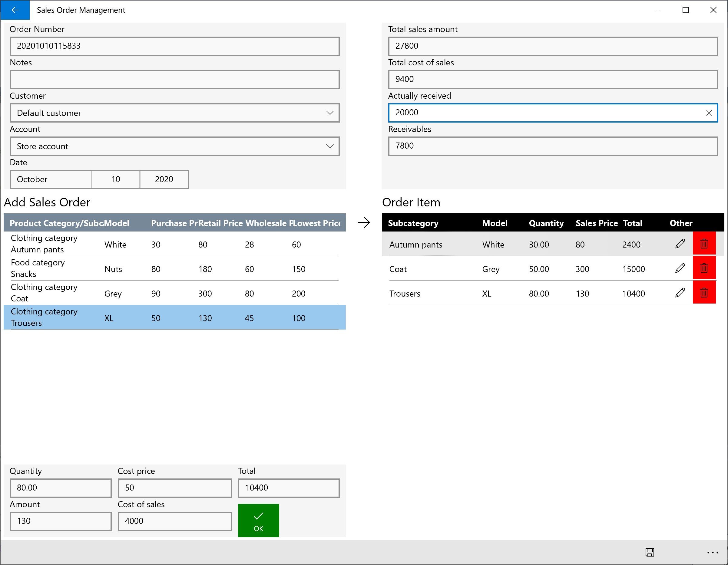Click the delete icon for Autumn pants

[x=704, y=243]
